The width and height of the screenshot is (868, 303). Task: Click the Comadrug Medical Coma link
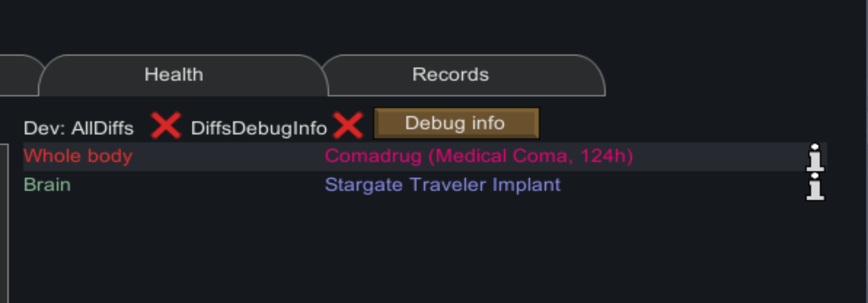(x=479, y=156)
